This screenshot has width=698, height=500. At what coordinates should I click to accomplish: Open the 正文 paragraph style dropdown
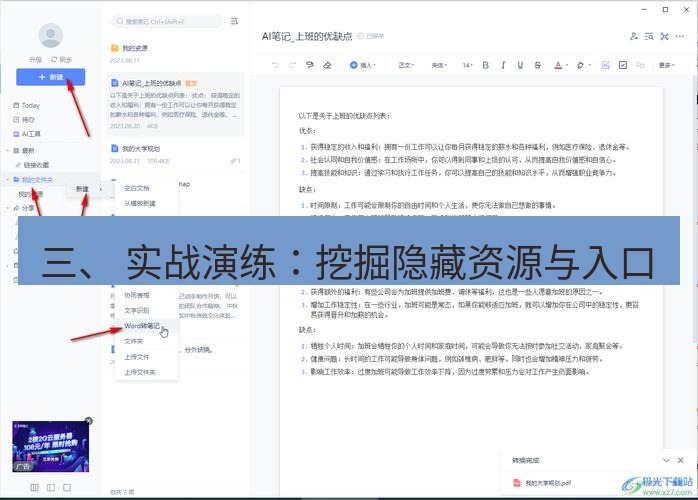[x=406, y=65]
